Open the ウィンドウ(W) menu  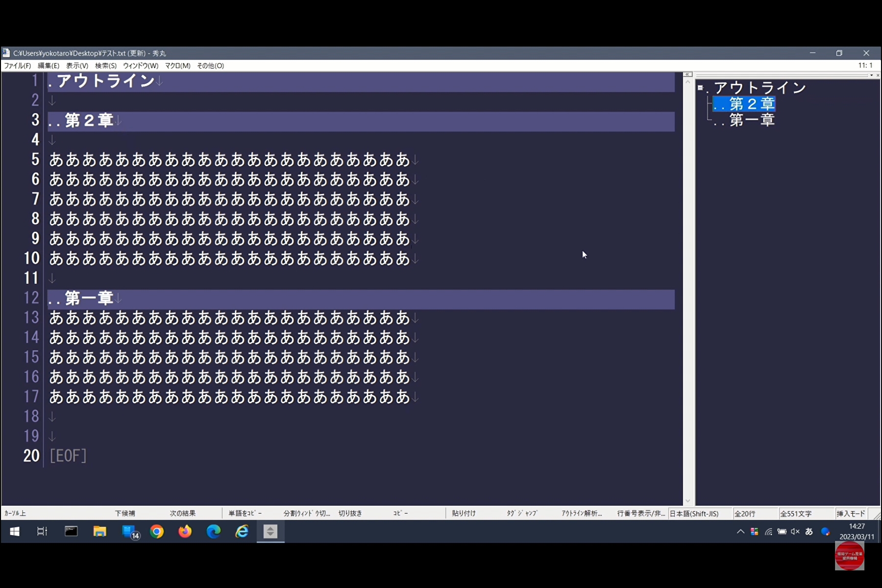[x=141, y=66]
